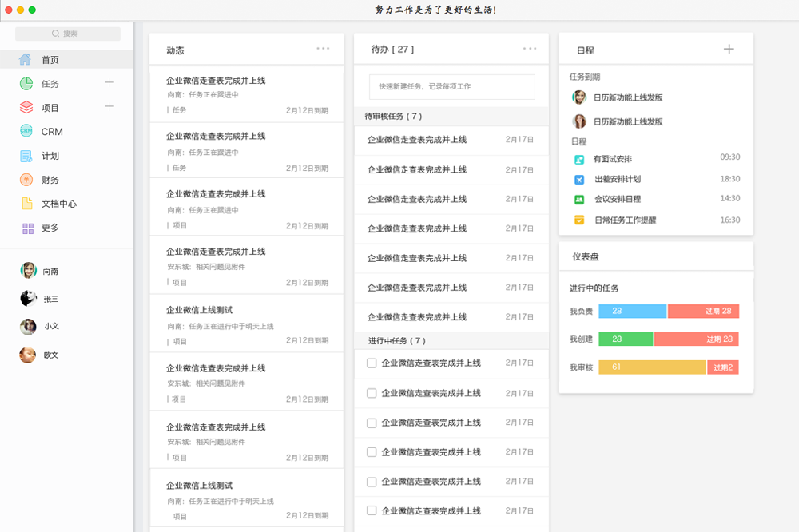
Task: Open the 待办 panel three-dot menu
Action: (x=530, y=49)
